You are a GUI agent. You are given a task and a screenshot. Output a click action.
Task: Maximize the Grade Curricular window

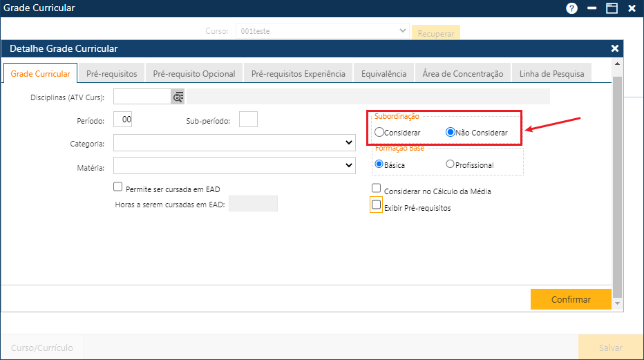[x=612, y=8]
